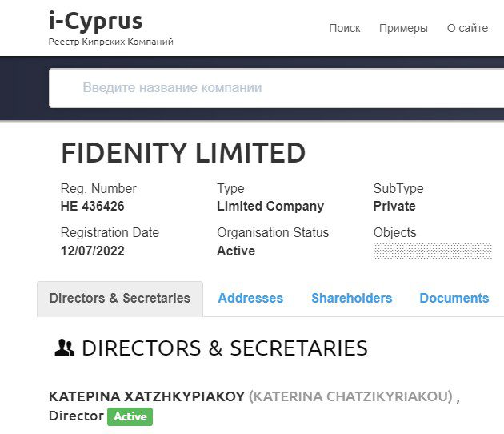Click the blurred Objects field
Screen dimensions: 504x434
click(x=432, y=251)
